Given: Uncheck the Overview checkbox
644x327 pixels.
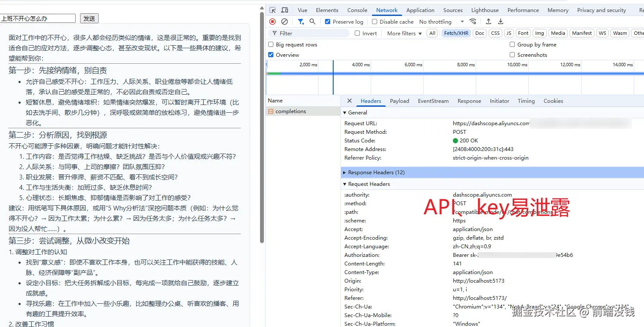Looking at the screenshot, I should click(x=271, y=55).
